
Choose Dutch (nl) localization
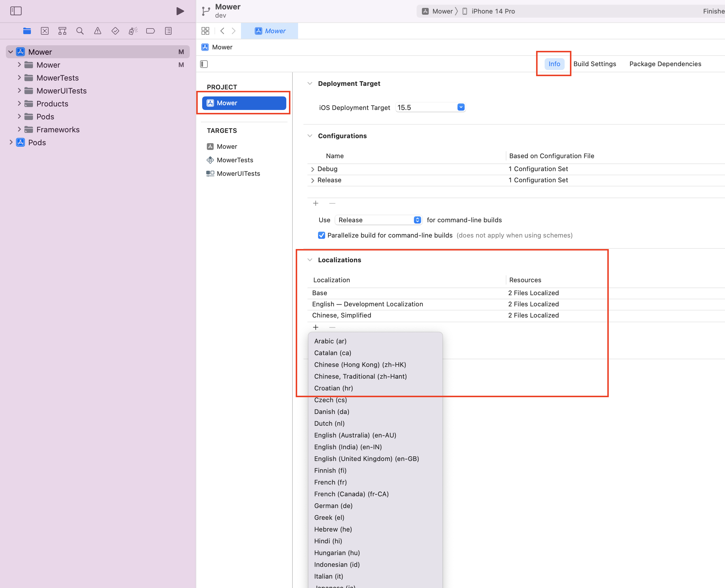pos(375,423)
